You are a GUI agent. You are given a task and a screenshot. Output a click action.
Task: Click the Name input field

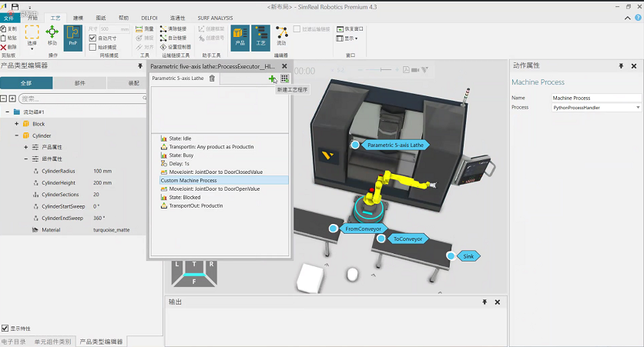pos(596,98)
